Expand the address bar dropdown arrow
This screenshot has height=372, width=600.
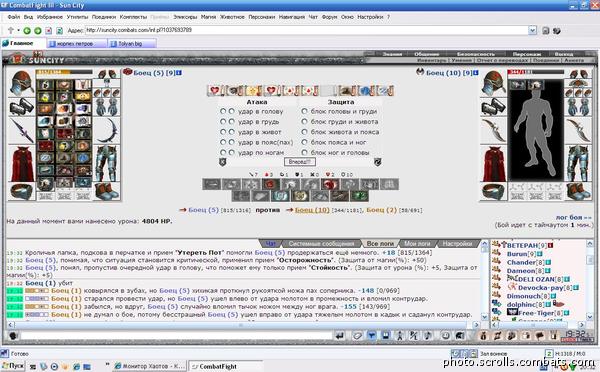532,30
